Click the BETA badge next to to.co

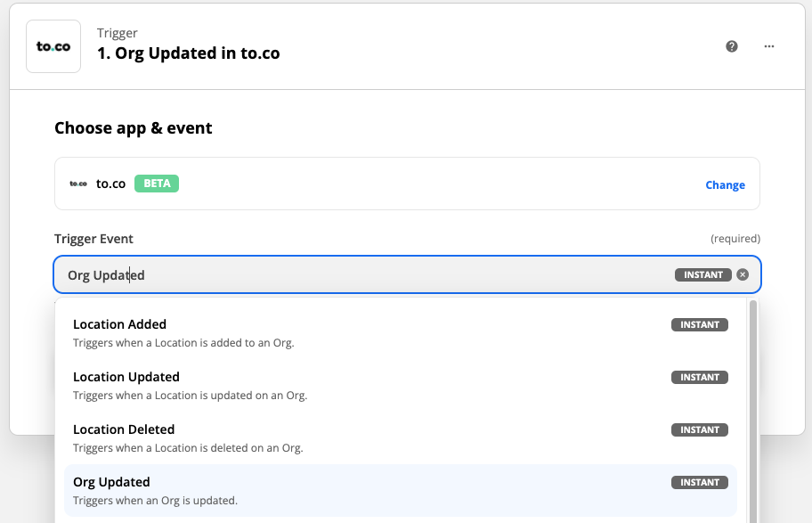pyautogui.click(x=156, y=183)
